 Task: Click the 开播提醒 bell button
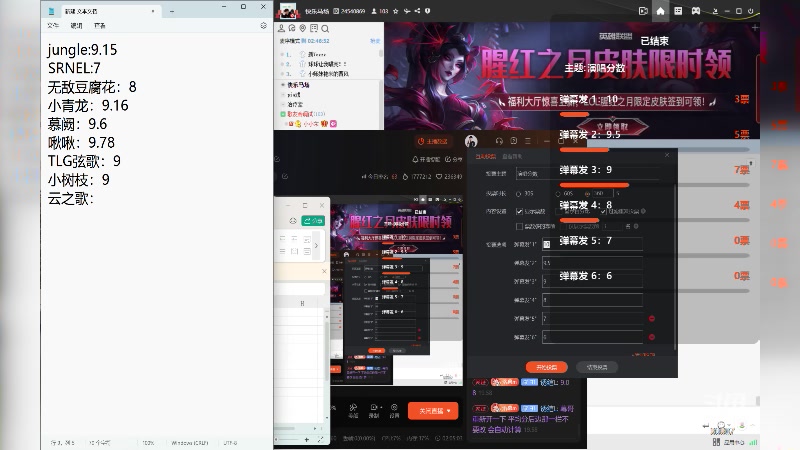[426, 159]
